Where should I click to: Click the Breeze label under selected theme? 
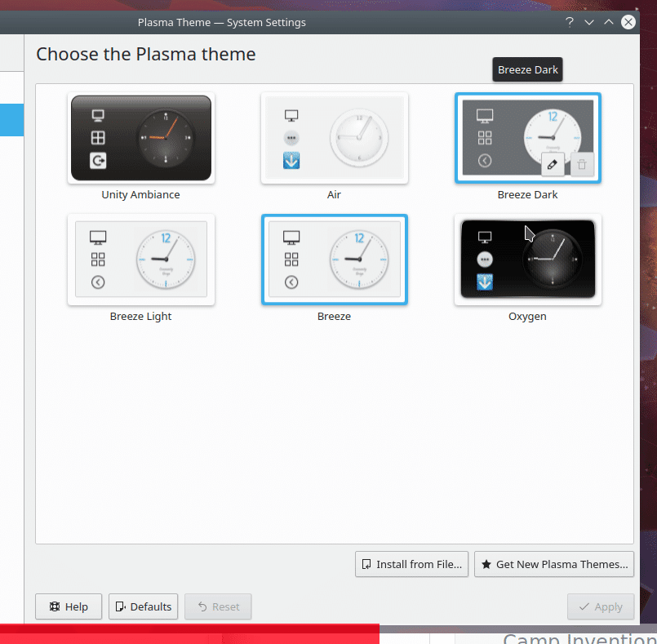(334, 317)
